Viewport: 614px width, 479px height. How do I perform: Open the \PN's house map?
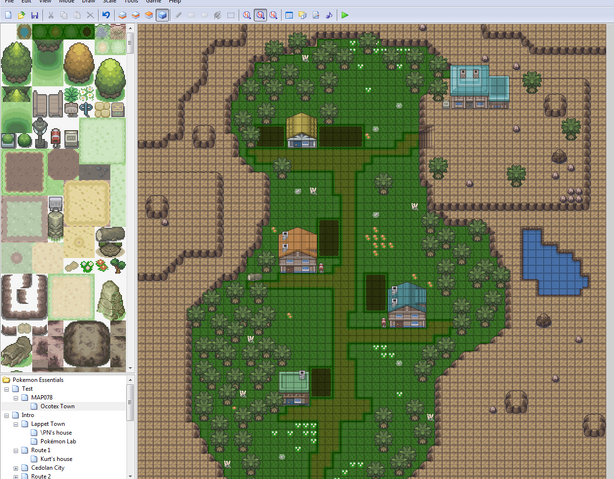point(56,432)
